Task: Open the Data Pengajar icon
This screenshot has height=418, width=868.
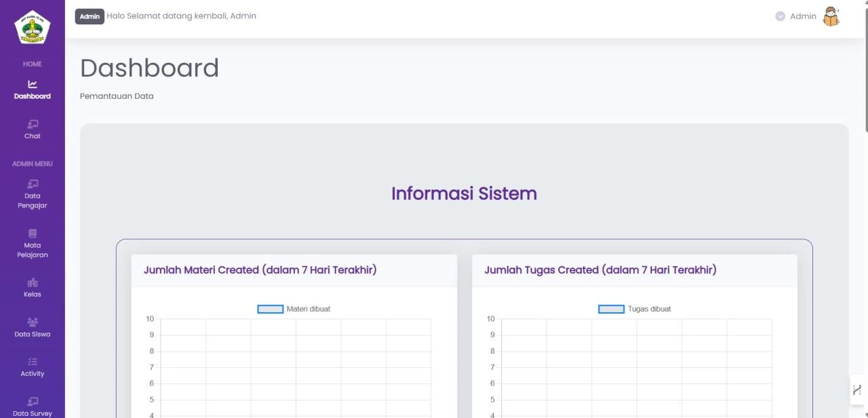Action: 33,184
